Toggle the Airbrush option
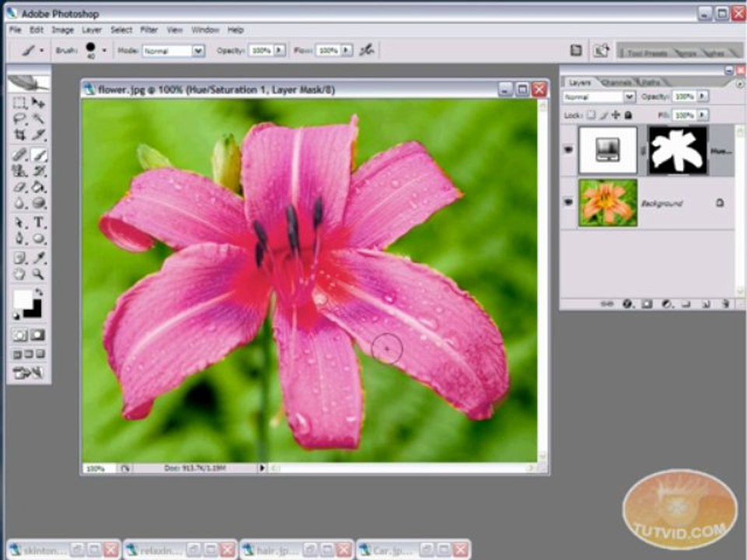747x560 pixels. tap(366, 50)
